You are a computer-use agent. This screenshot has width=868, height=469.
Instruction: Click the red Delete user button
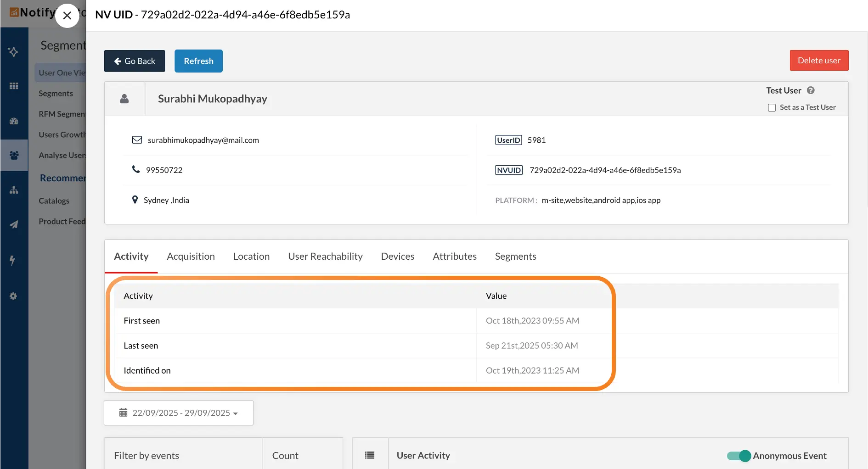(819, 61)
